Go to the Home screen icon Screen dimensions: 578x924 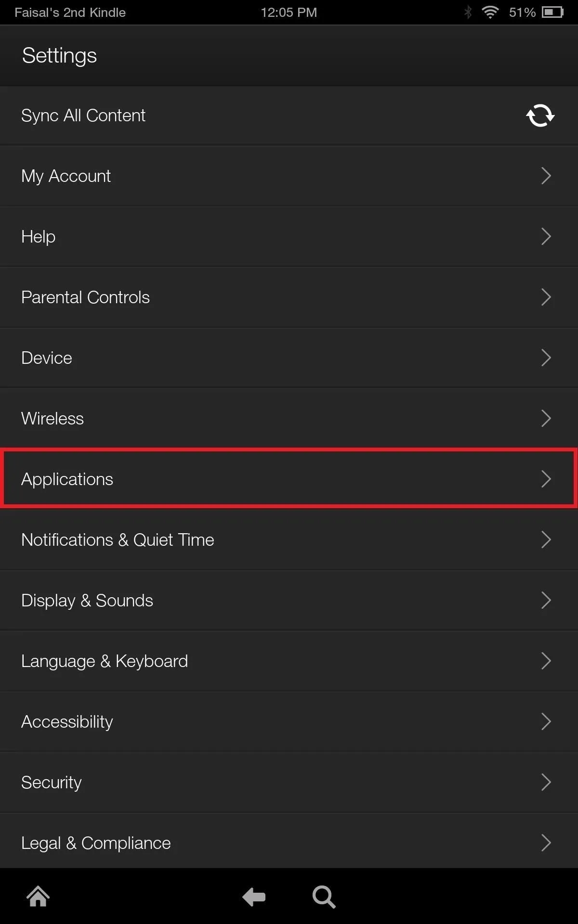tap(38, 897)
